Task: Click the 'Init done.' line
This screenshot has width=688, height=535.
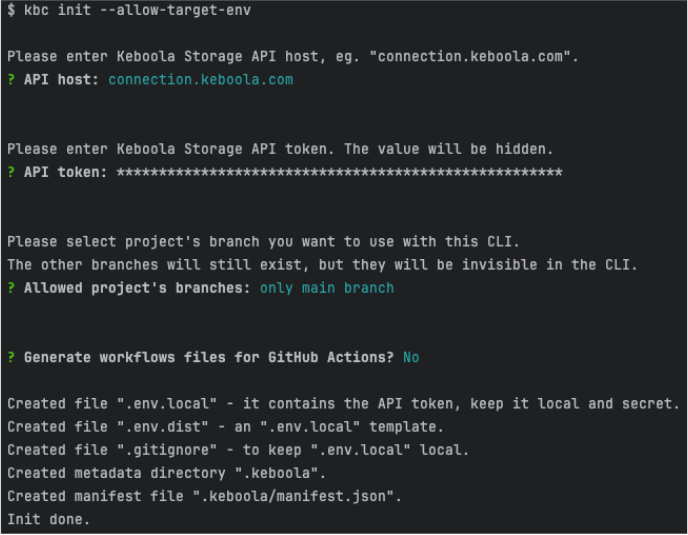Action: click(49, 519)
